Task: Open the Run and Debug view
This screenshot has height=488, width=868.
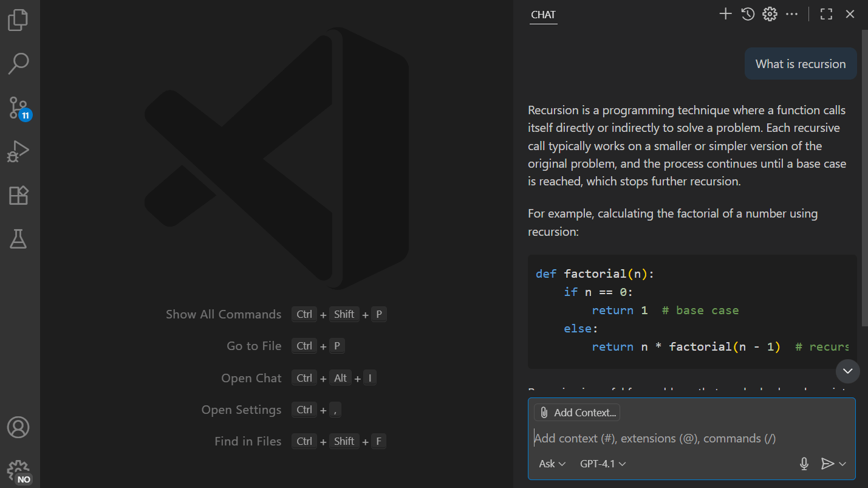Action: tap(18, 151)
